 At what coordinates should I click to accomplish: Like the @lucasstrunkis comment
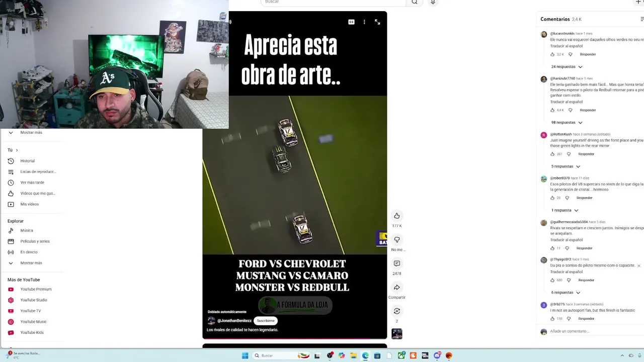coord(552,54)
